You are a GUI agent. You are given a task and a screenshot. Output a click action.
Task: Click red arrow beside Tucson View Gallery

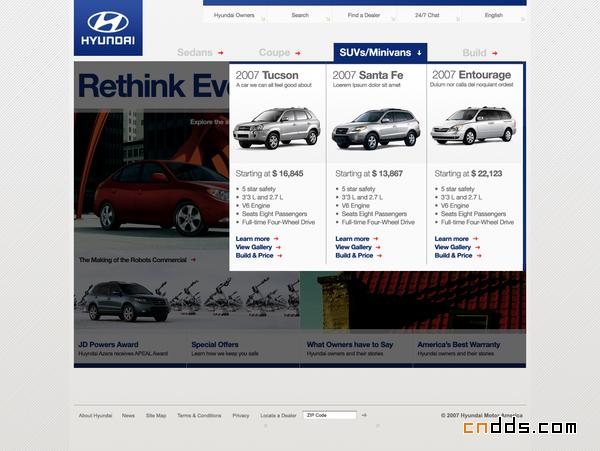[278, 247]
